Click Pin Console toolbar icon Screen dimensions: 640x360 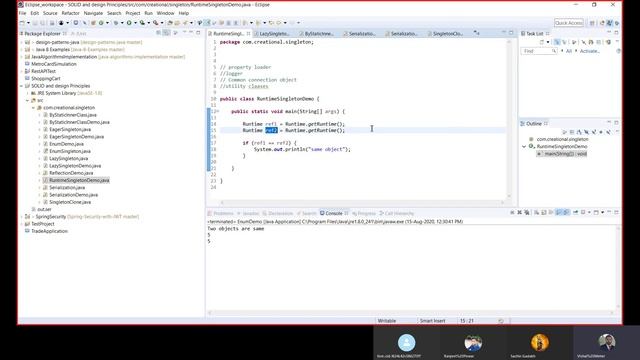tap(576, 213)
